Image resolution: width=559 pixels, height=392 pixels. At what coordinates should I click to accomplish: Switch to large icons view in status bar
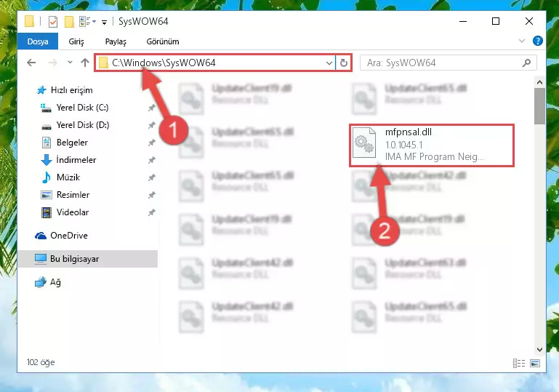point(535,363)
